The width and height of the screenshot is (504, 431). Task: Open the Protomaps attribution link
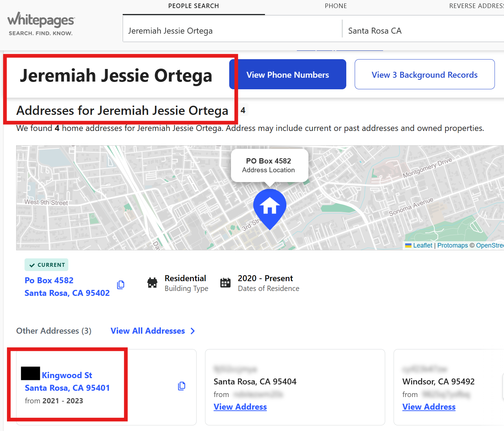(452, 245)
